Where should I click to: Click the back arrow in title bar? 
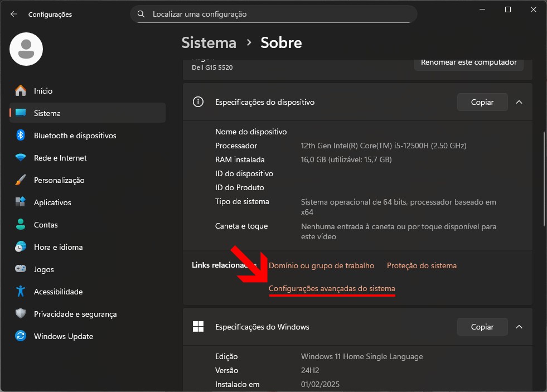click(x=14, y=14)
